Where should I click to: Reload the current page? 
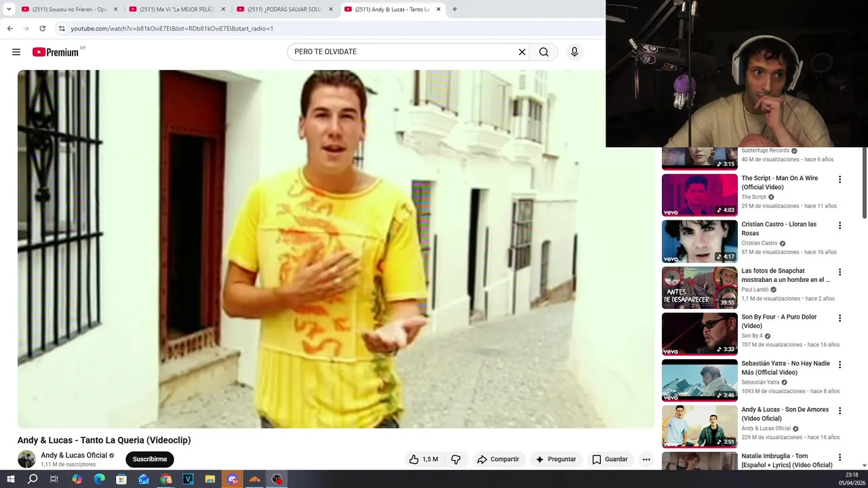click(x=42, y=28)
